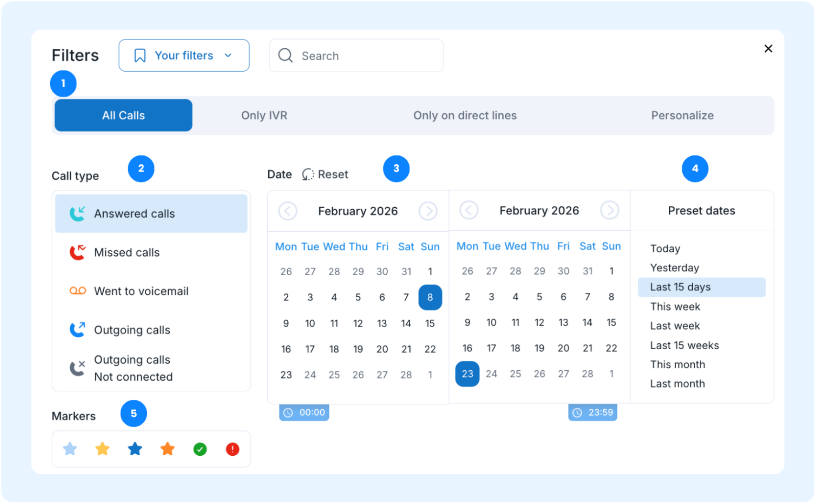This screenshot has width=816, height=504.
Task: Go to previous month in right calendar
Action: (x=469, y=210)
